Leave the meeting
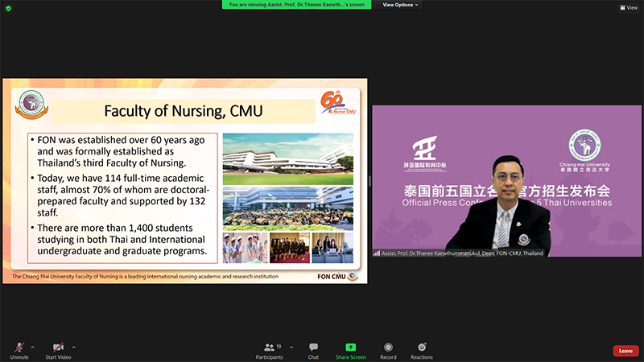644x362 pixels. (x=625, y=351)
